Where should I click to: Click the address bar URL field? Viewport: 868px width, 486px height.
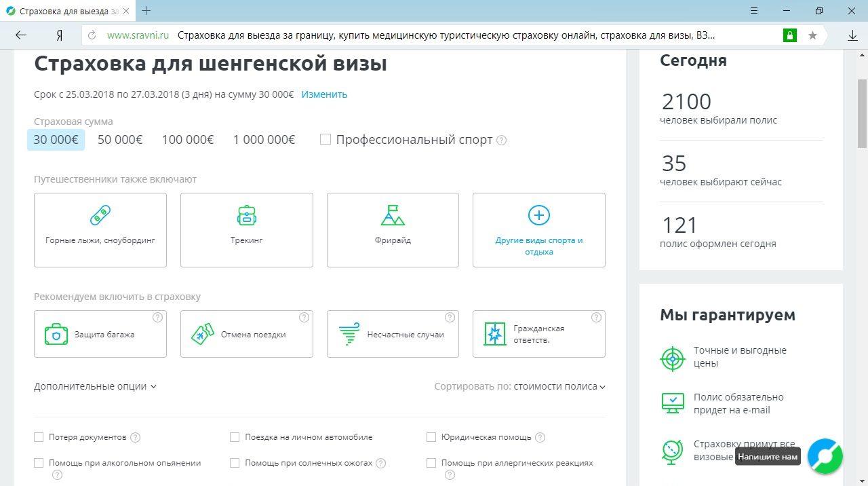[x=434, y=35]
